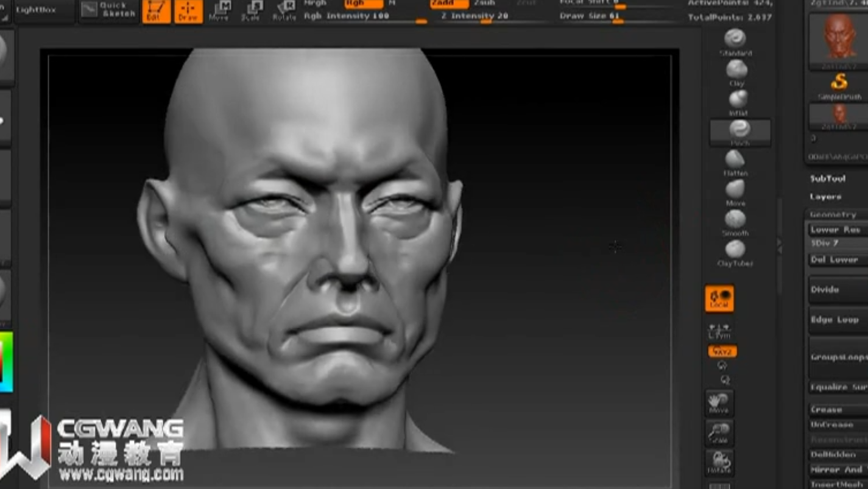The width and height of the screenshot is (868, 489).
Task: Toggle Local transformations button
Action: tap(719, 299)
